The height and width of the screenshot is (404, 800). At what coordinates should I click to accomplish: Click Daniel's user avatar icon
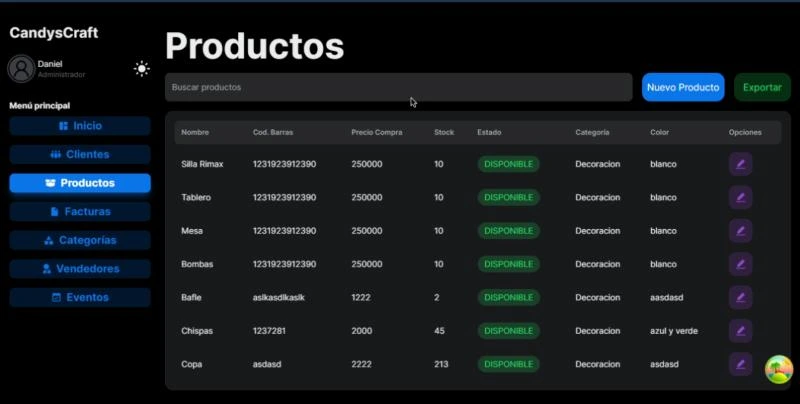21,69
